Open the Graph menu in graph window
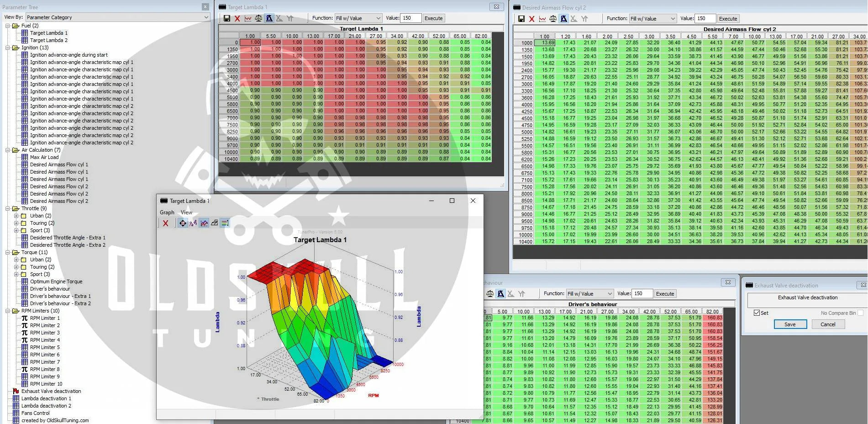The width and height of the screenshot is (868, 424). click(x=167, y=212)
